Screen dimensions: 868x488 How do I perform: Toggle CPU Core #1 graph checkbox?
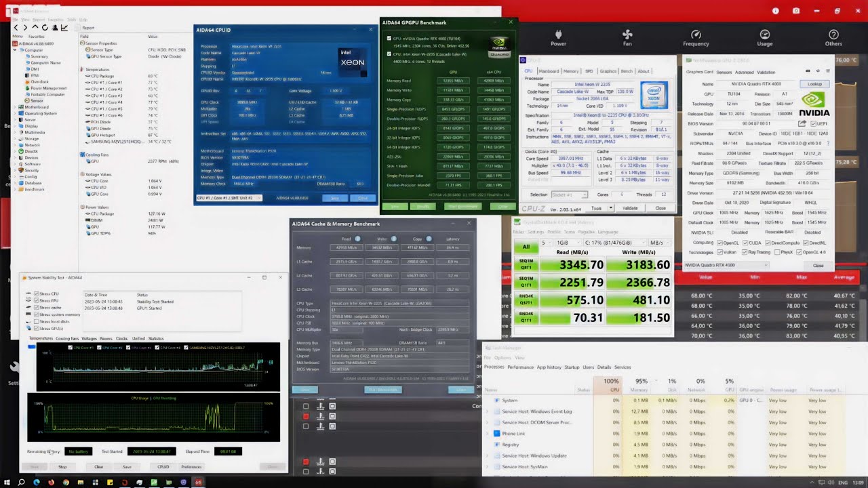tap(71, 347)
